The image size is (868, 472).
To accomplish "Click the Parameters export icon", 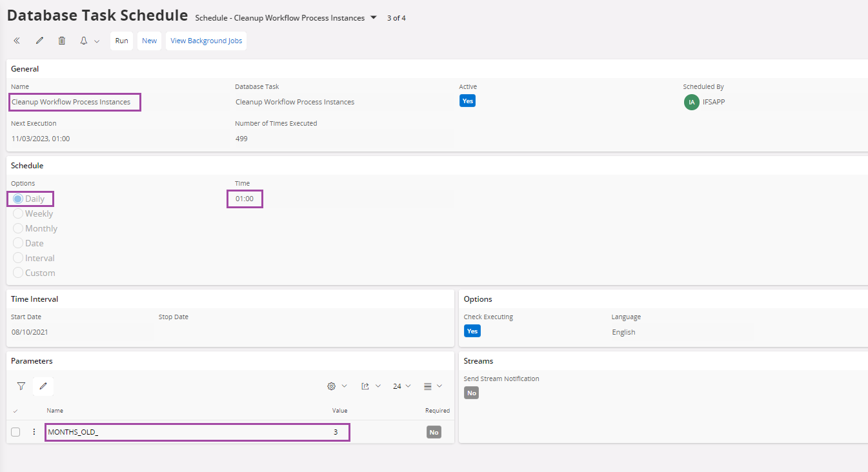I will click(365, 386).
